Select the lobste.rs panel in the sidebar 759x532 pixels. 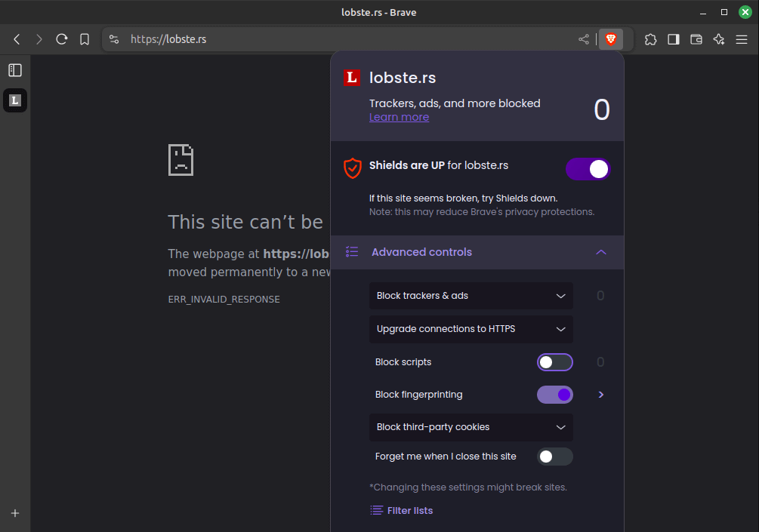click(15, 100)
